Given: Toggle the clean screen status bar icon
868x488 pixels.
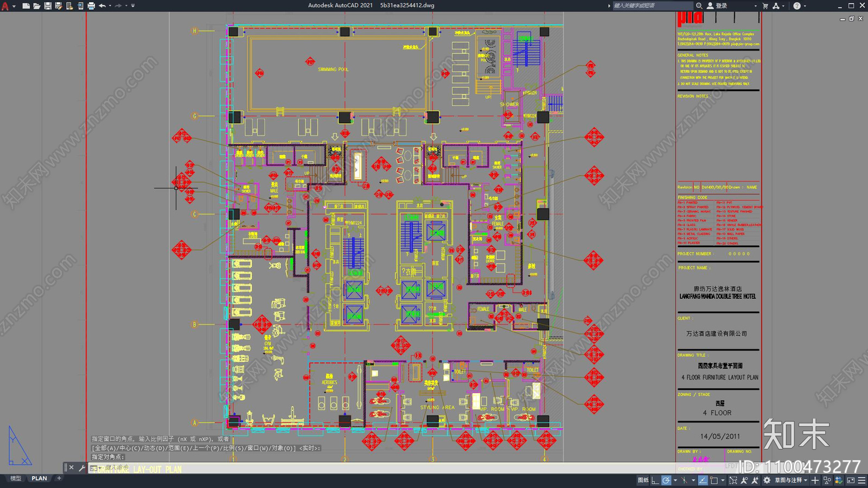Looking at the screenshot, I should pos(851,480).
